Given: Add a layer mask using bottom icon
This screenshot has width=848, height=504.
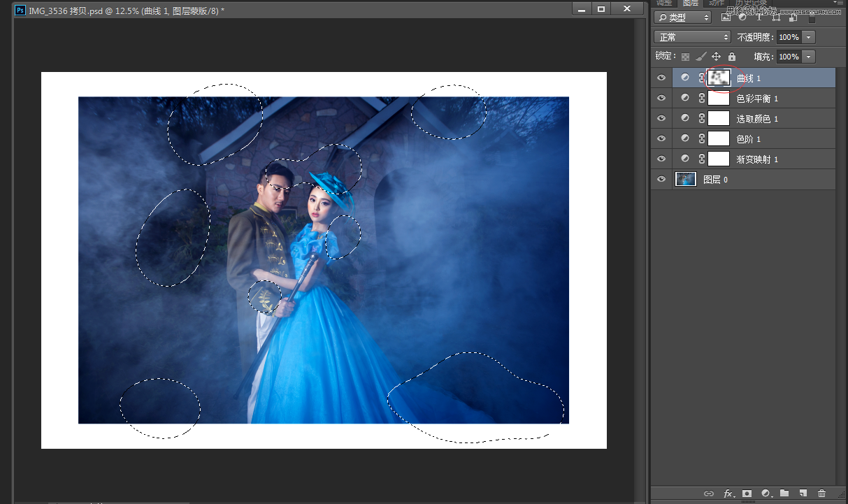Looking at the screenshot, I should coord(747,494).
